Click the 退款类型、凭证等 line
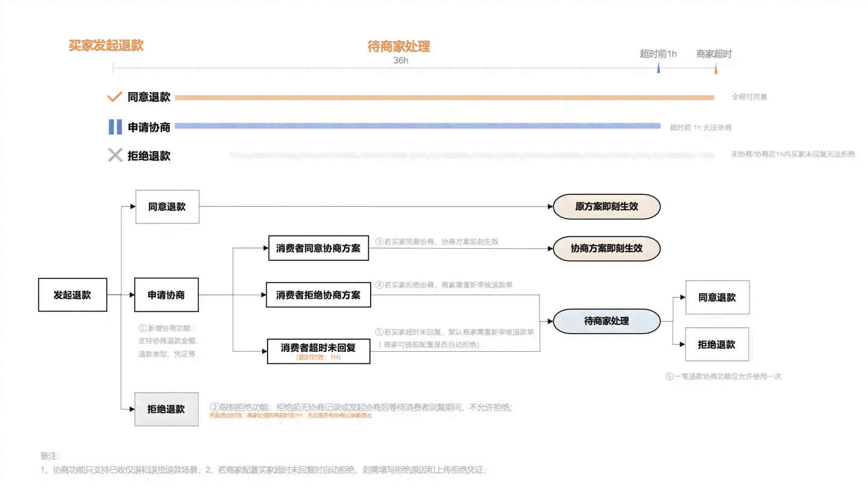 tap(166, 354)
